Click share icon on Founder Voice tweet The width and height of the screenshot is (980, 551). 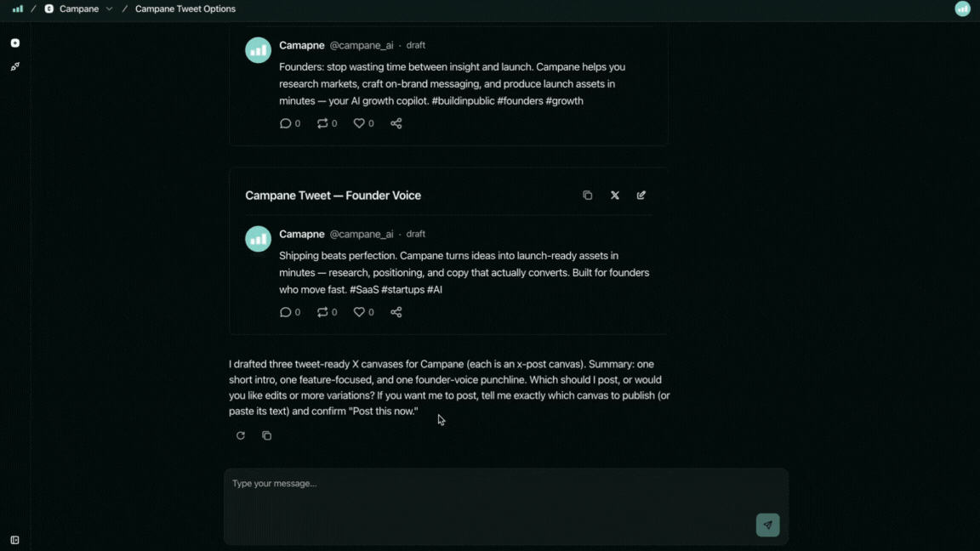point(396,312)
